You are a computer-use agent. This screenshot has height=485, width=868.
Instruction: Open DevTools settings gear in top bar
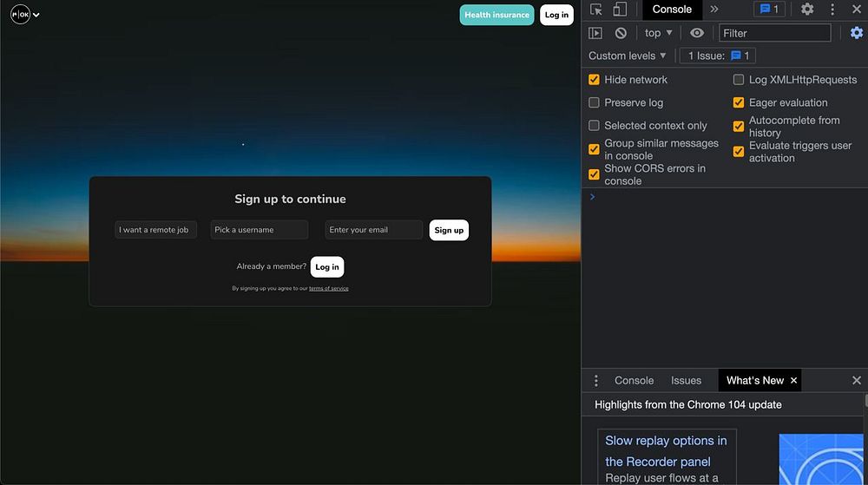pos(807,10)
